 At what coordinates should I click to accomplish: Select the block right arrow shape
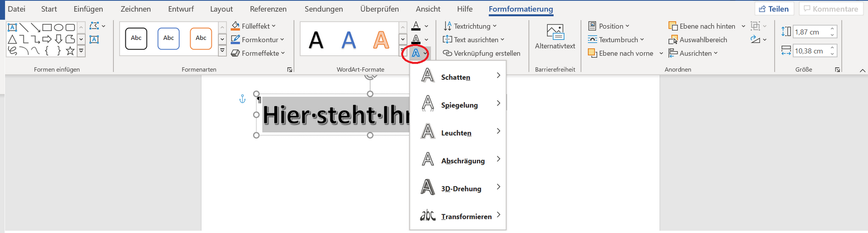pyautogui.click(x=47, y=39)
